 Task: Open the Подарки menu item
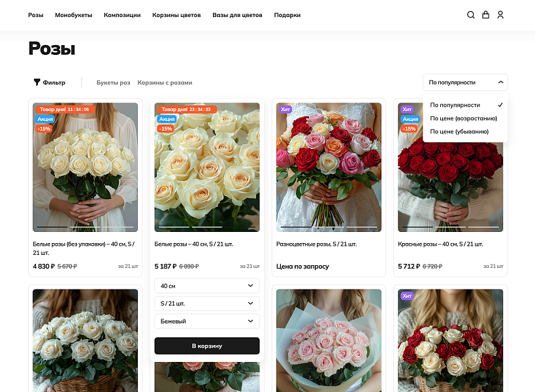pos(287,14)
